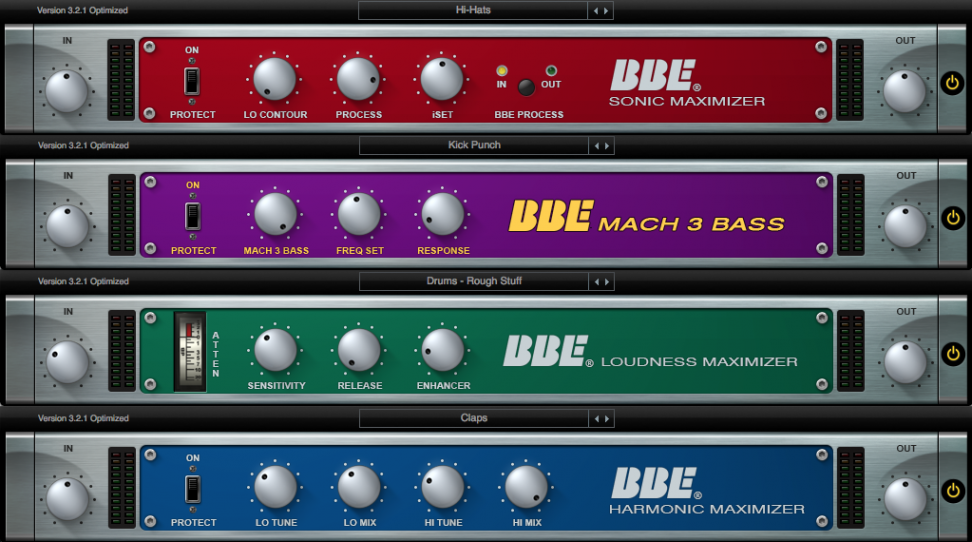972x542 pixels.
Task: Open the Hi-Hats preset dropdown
Action: click(473, 11)
